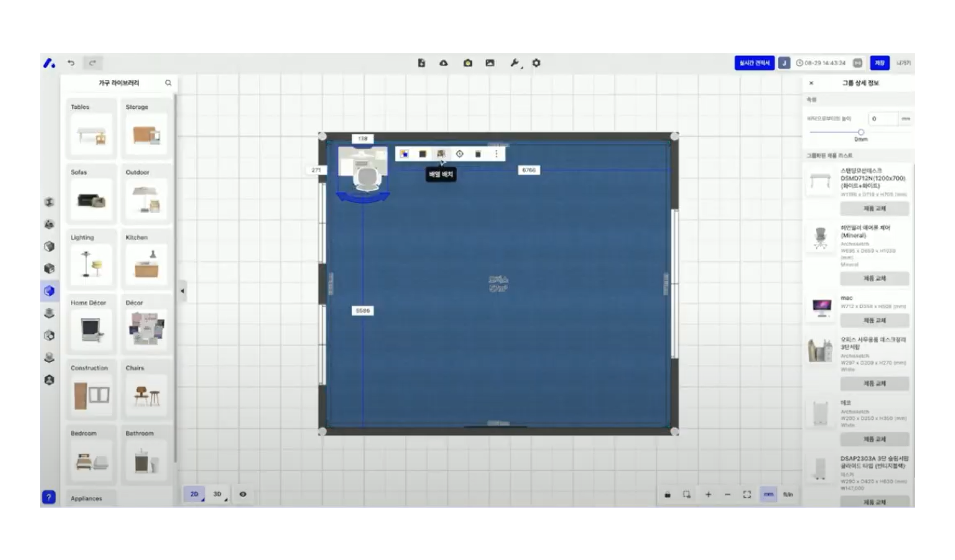Image resolution: width=955 pixels, height=560 pixels.
Task: Replace product button under the standing desk item
Action: coord(875,208)
